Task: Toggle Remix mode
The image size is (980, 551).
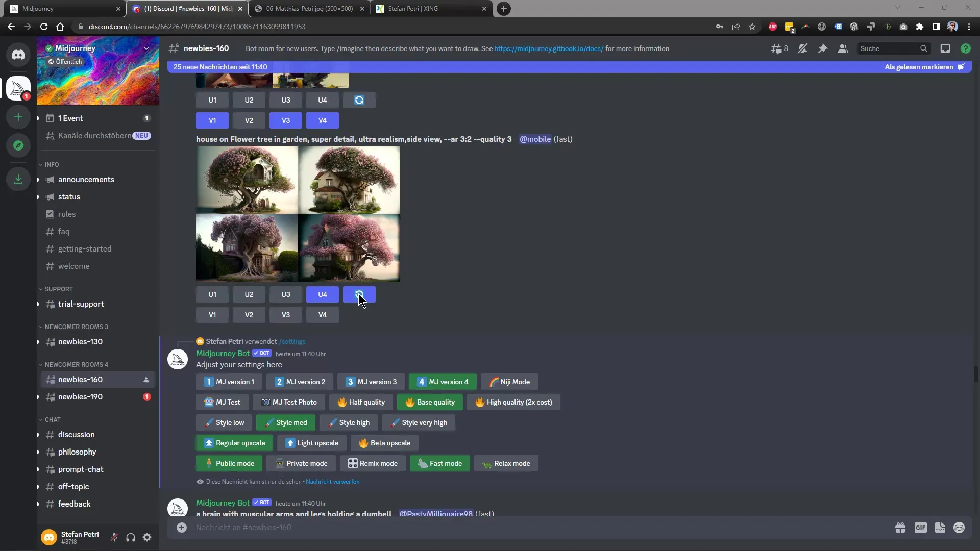Action: [373, 463]
